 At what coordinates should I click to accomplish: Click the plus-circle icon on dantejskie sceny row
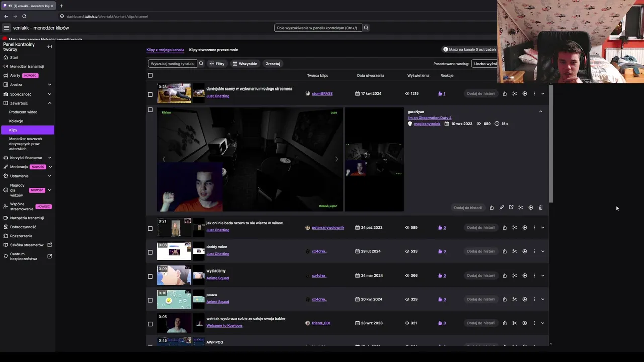524,94
